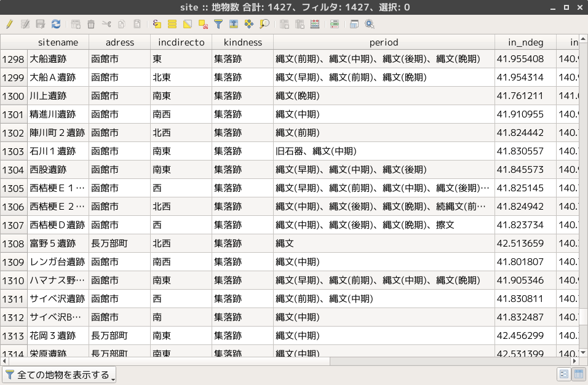Click the cell 富野５遺跡

point(58,244)
